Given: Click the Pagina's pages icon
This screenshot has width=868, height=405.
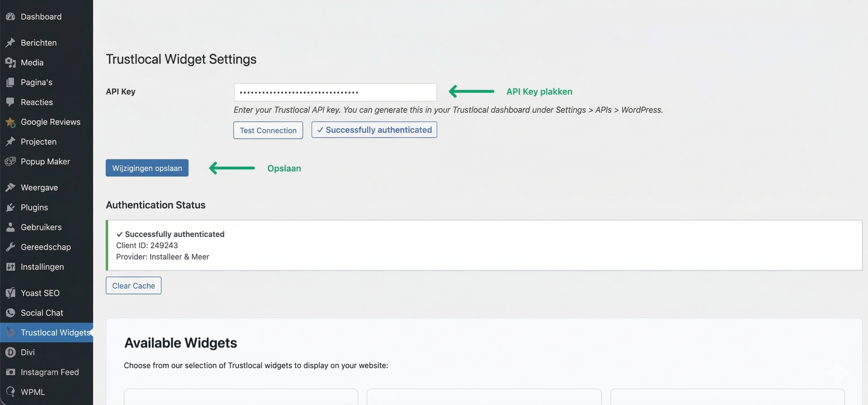Looking at the screenshot, I should (10, 82).
